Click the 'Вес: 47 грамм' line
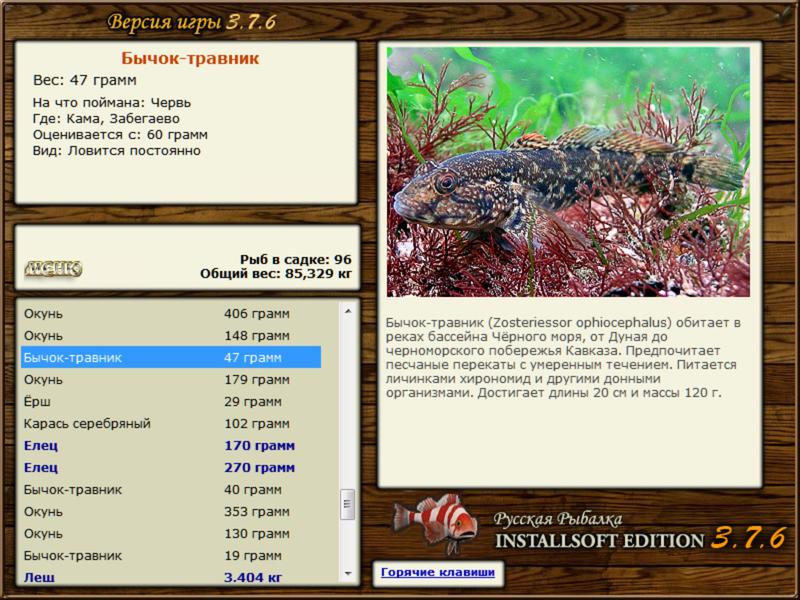 click(85, 80)
